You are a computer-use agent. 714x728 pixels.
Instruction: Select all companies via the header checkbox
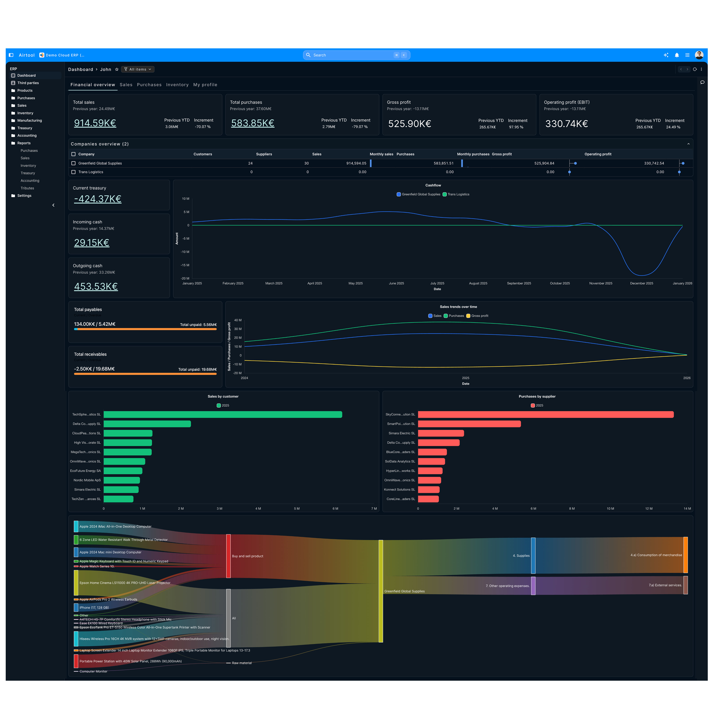coord(73,154)
